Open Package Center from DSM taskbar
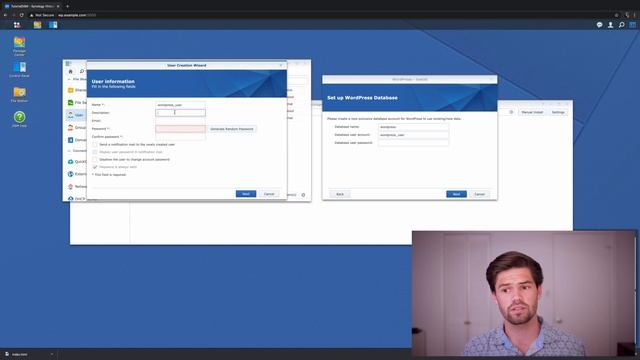This screenshot has height=360, width=640. pyautogui.click(x=37, y=25)
